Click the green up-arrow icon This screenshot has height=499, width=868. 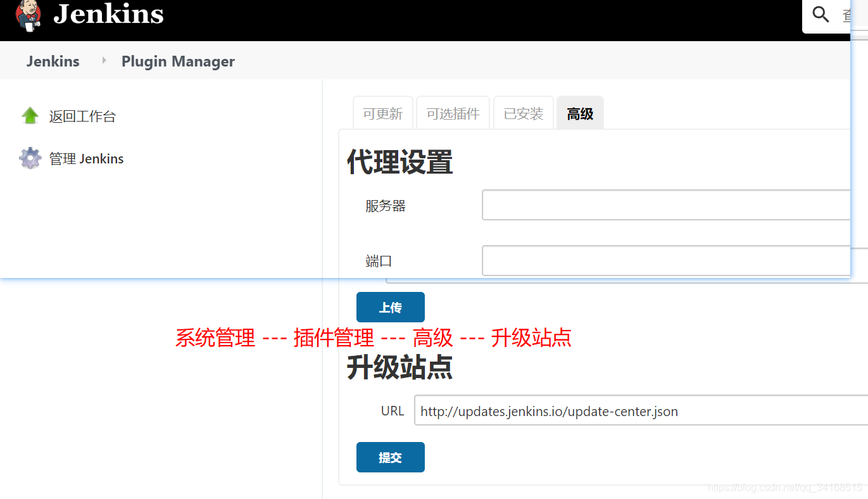point(30,116)
